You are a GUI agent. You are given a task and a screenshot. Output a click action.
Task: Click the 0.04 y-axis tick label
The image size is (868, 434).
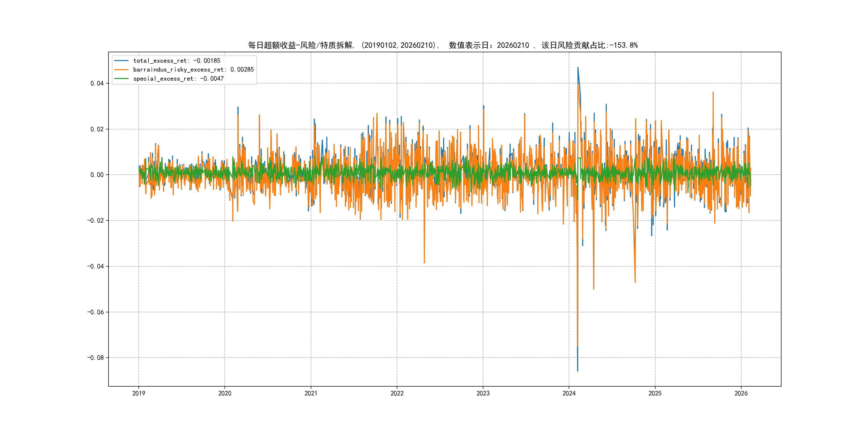click(97, 84)
